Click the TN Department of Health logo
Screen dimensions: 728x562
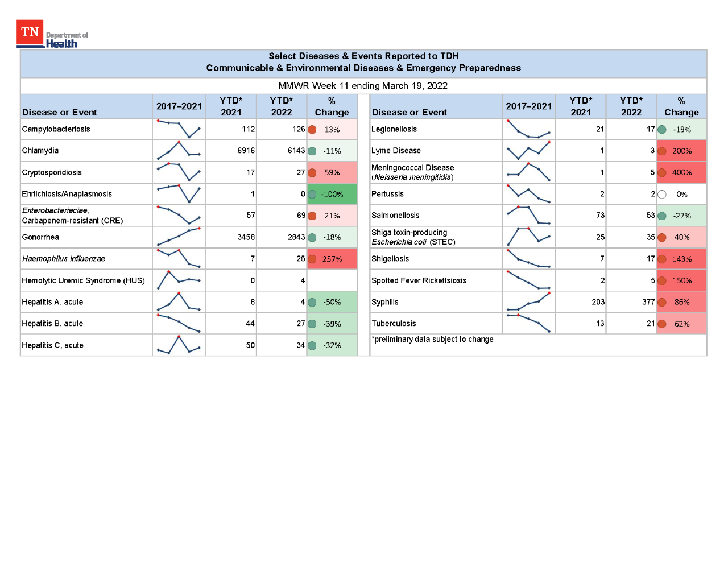52,34
